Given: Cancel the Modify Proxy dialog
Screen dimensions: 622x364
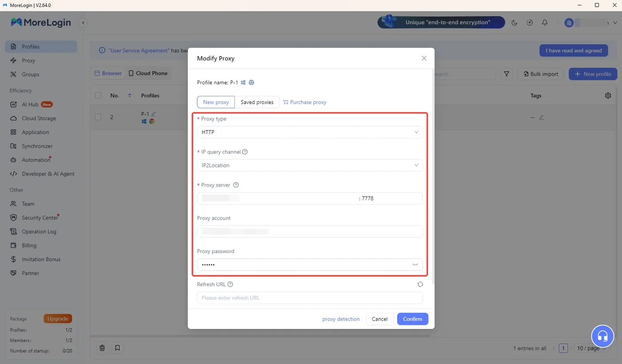Looking at the screenshot, I should tap(380, 319).
